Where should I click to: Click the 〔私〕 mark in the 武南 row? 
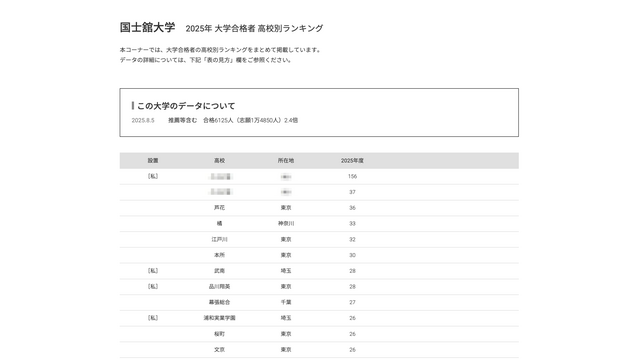click(153, 271)
